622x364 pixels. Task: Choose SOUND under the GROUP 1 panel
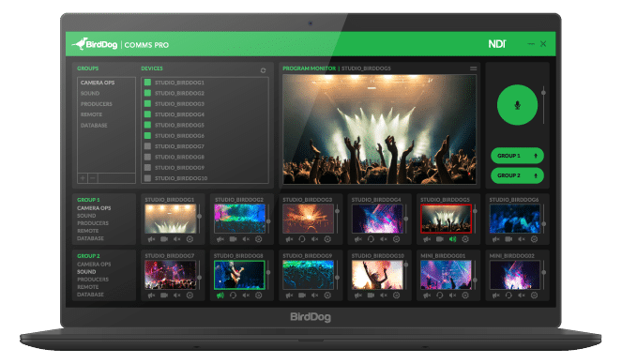[86, 216]
